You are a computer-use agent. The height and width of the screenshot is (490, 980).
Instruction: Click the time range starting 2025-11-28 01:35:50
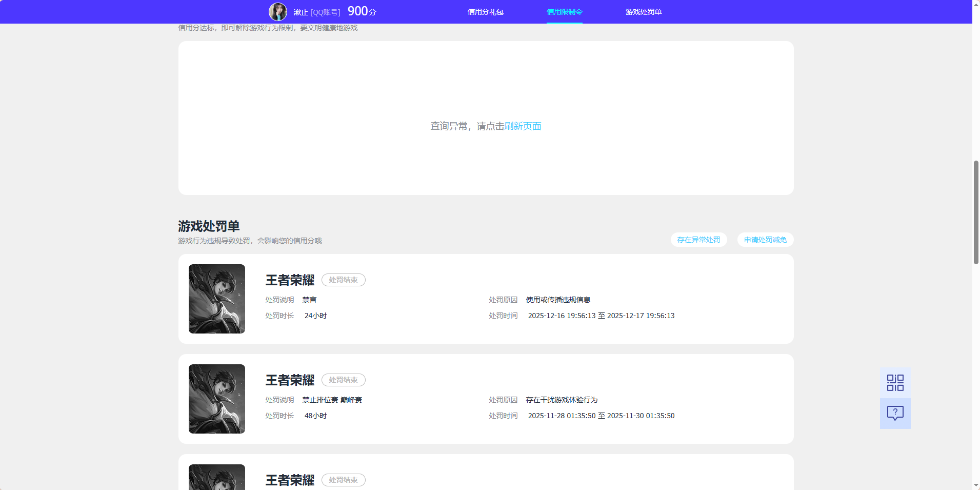[601, 416]
